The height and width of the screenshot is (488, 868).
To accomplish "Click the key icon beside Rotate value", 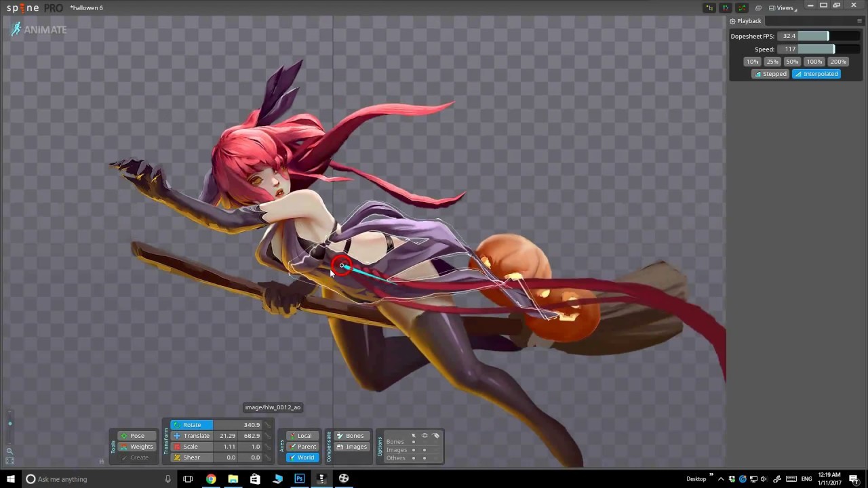I will 269,425.
